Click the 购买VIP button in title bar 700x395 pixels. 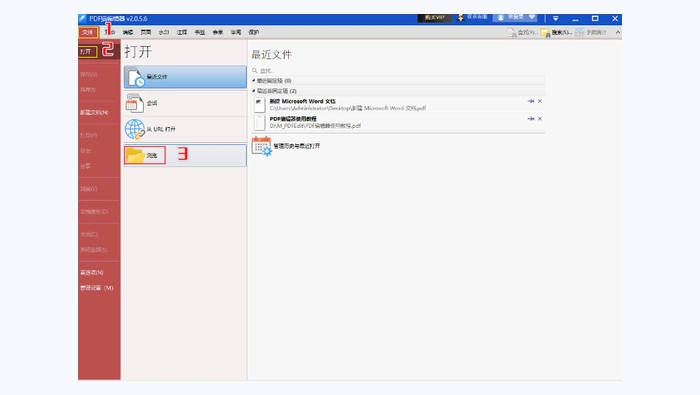click(434, 18)
